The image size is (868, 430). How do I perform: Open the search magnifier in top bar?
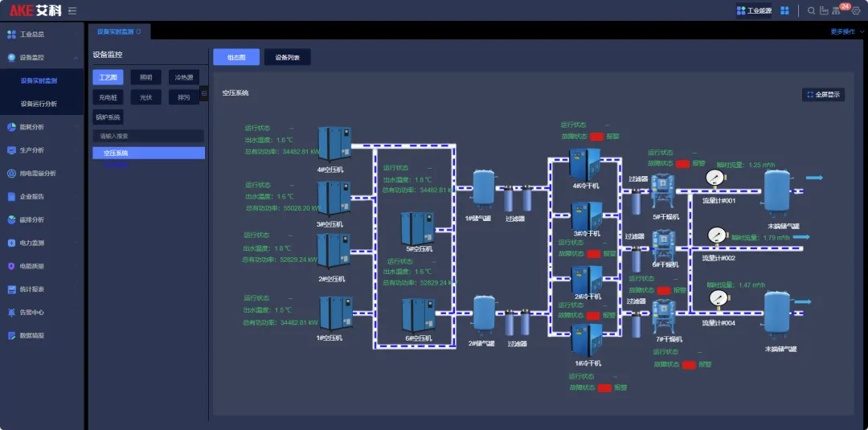coord(811,10)
